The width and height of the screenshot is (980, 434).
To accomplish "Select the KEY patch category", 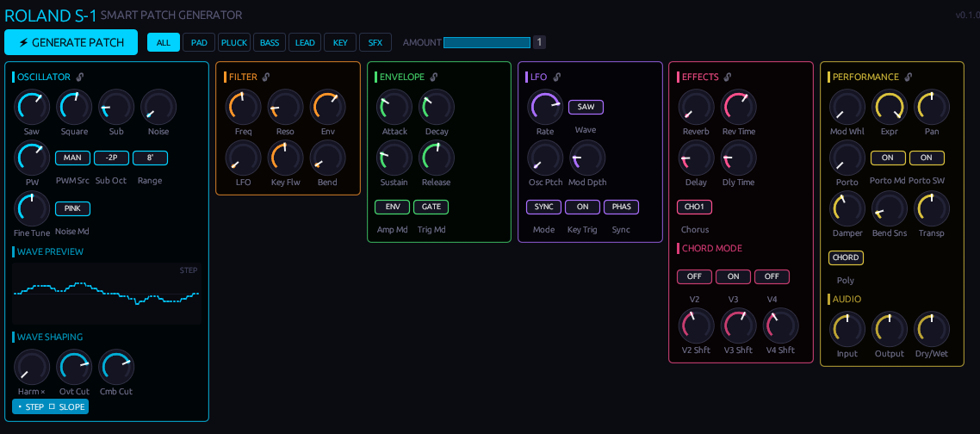I will (x=340, y=42).
